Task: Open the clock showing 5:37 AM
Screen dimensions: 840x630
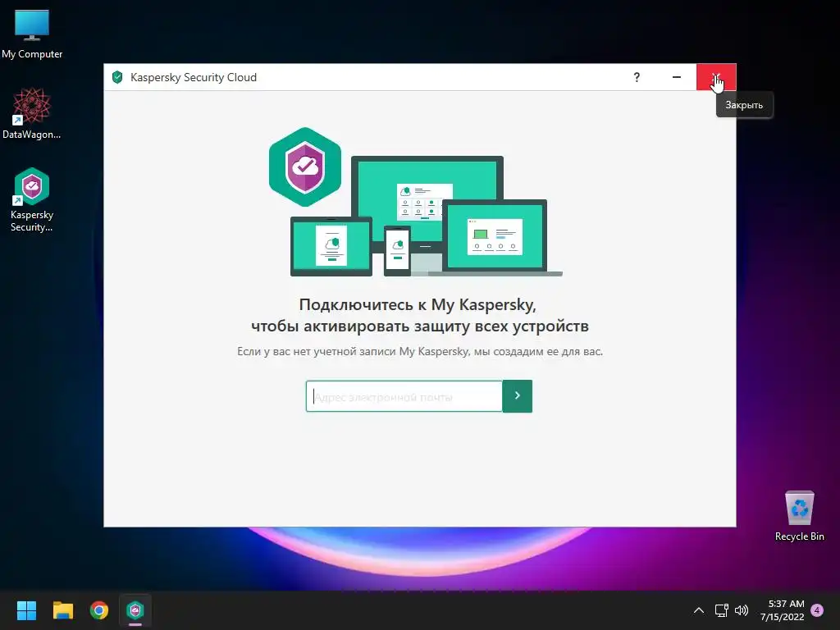Action: 782,610
